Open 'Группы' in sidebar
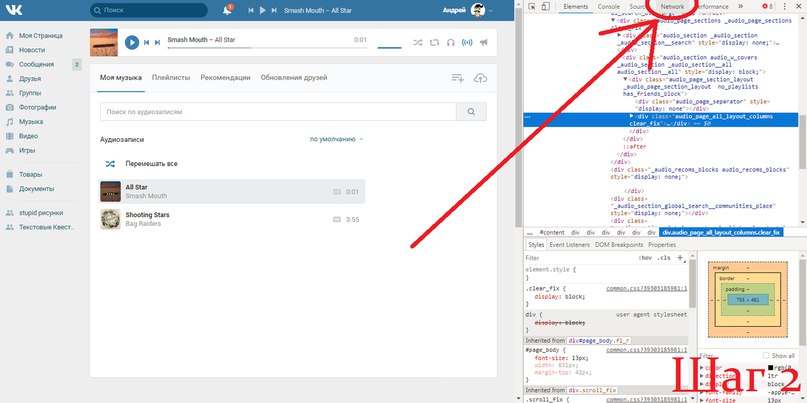This screenshot has height=403, width=807. point(30,93)
